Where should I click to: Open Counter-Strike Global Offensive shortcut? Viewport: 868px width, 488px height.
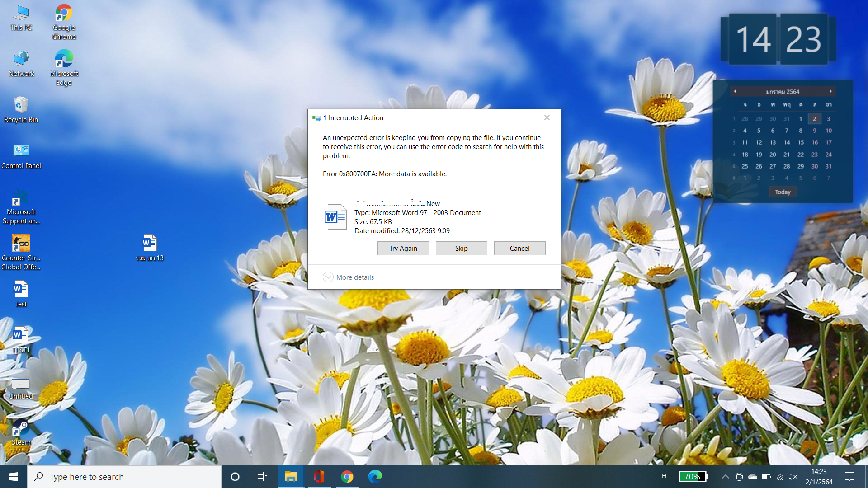tap(21, 251)
